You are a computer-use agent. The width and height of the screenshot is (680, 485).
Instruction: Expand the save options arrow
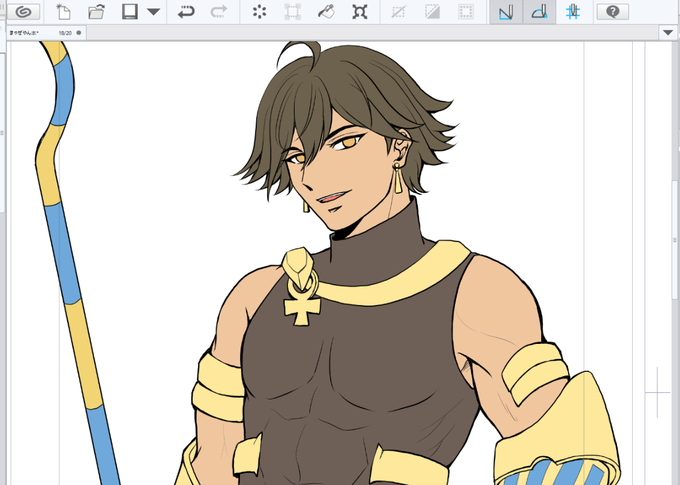(154, 12)
